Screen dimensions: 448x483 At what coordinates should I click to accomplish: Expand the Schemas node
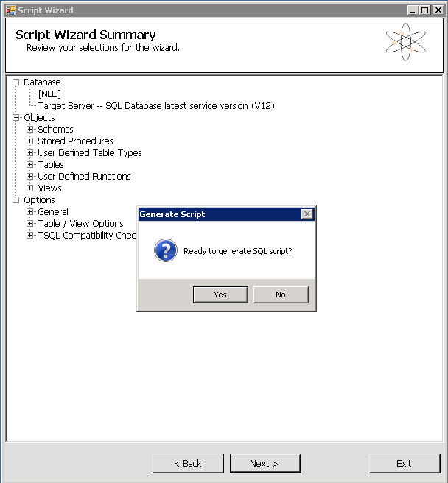click(30, 130)
